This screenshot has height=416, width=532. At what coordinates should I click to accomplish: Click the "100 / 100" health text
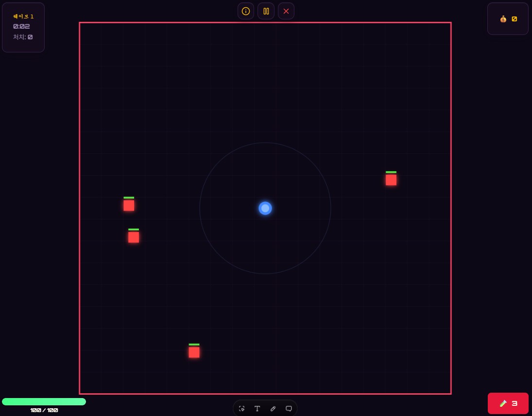[44, 410]
